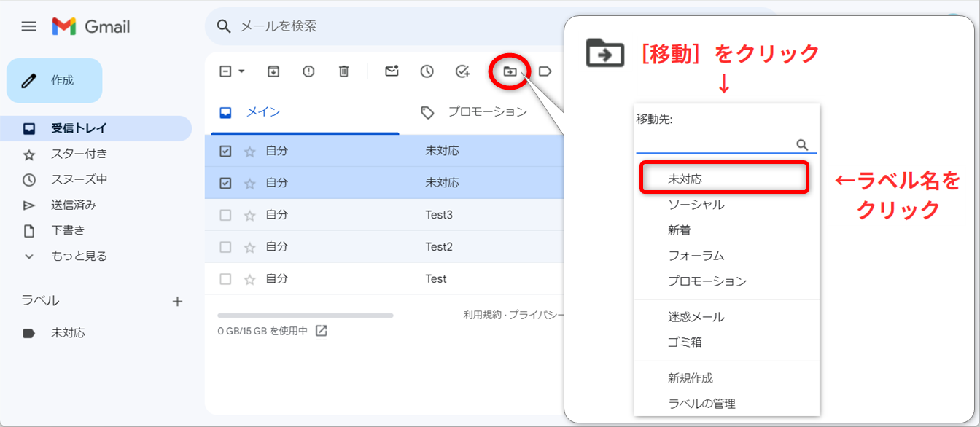980x427 pixels.
Task: Uncheck the first 未対応 email checkbox
Action: pos(225,152)
